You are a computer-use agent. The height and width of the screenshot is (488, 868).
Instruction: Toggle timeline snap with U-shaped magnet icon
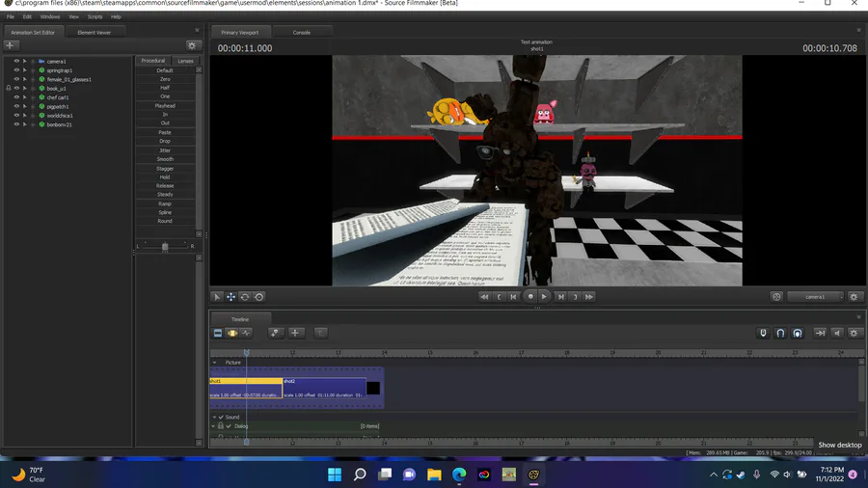click(780, 333)
